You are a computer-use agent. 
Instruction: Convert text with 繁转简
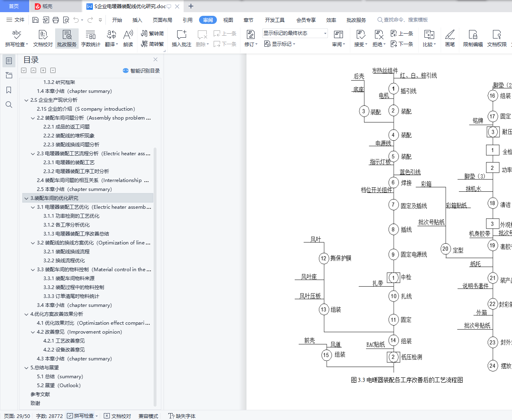(152, 34)
